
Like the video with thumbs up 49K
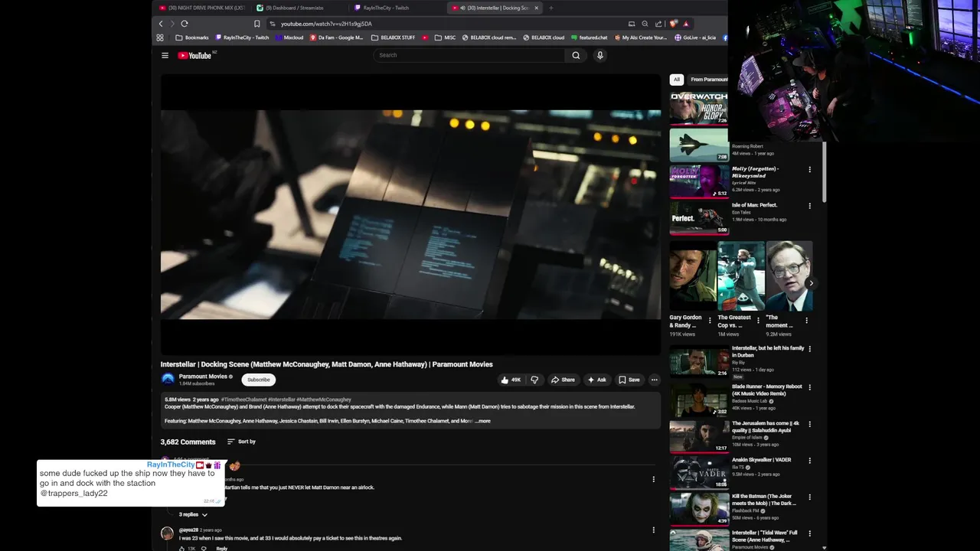(511, 380)
